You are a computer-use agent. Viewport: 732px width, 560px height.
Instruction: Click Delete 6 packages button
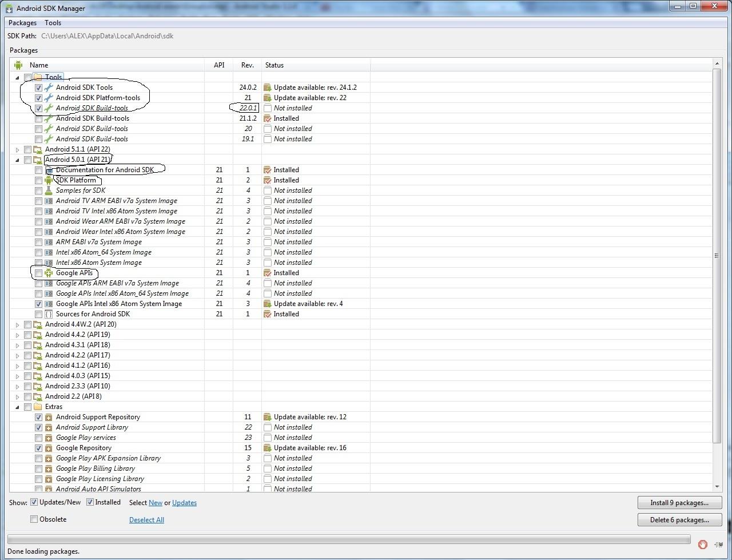tap(679, 520)
